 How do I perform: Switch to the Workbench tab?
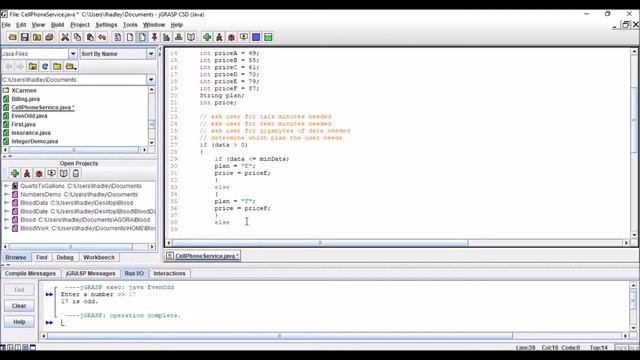[x=99, y=257]
